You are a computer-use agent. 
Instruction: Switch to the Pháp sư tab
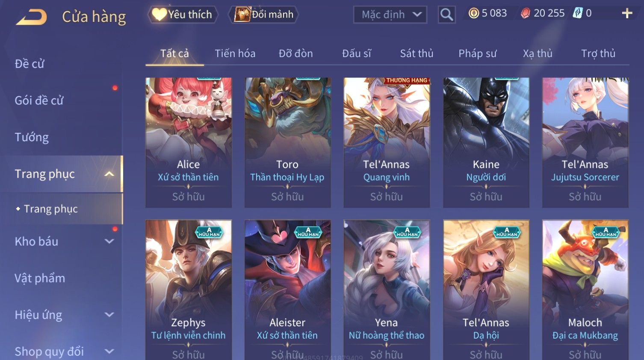(x=477, y=54)
